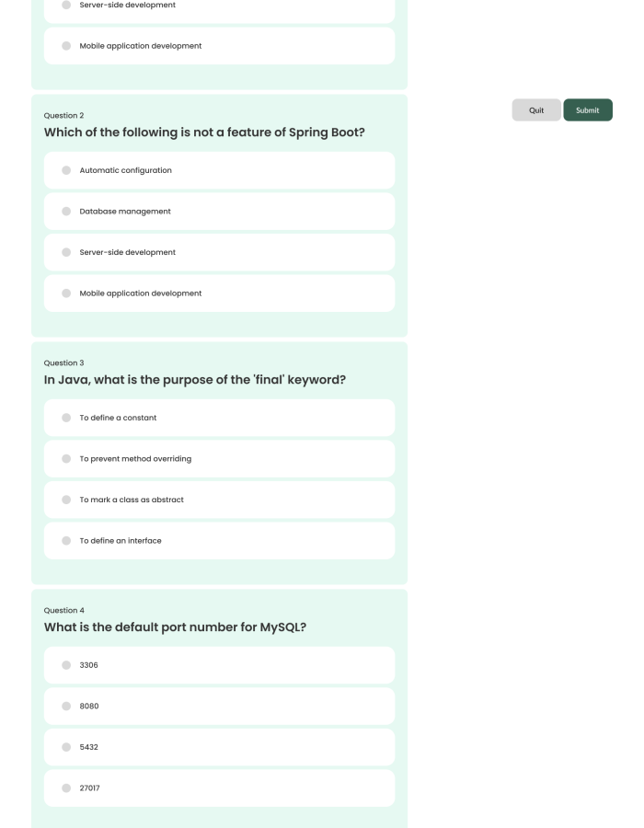This screenshot has height=828, width=644.
Task: Pick 'Mobile application development' for Question 2
Action: (x=64, y=293)
